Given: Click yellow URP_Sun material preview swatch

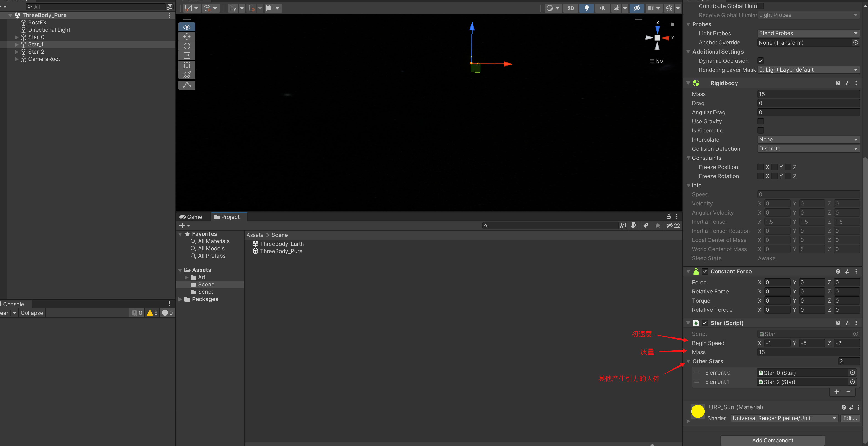Looking at the screenshot, I should [698, 411].
